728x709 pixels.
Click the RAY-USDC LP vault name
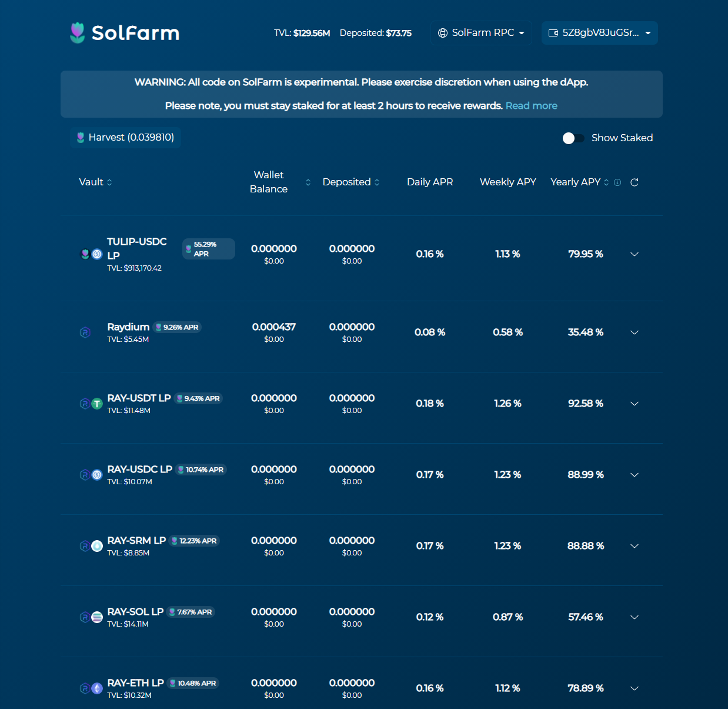pos(139,470)
